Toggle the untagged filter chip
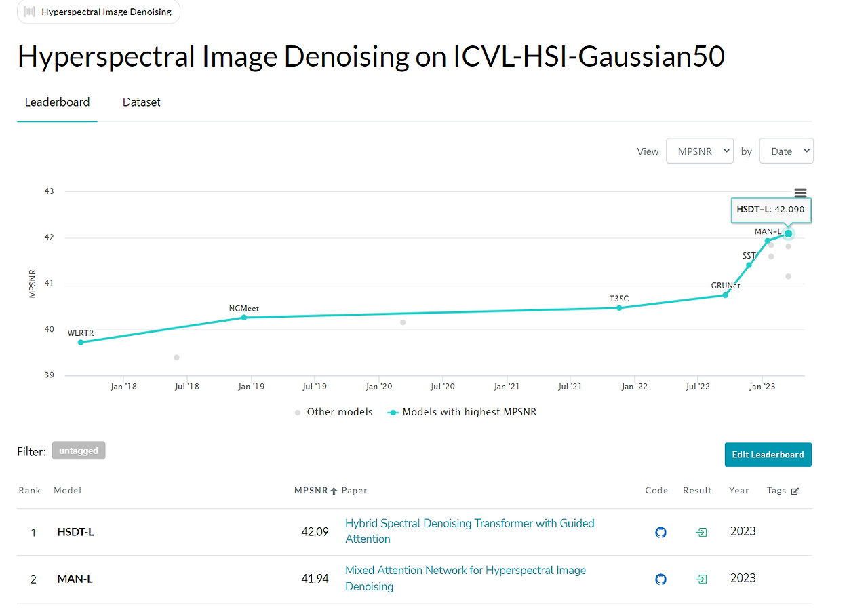The width and height of the screenshot is (868, 608). pyautogui.click(x=78, y=450)
